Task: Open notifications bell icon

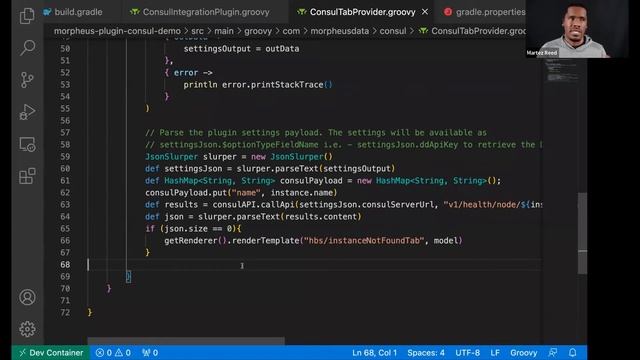Action: [x=573, y=353]
